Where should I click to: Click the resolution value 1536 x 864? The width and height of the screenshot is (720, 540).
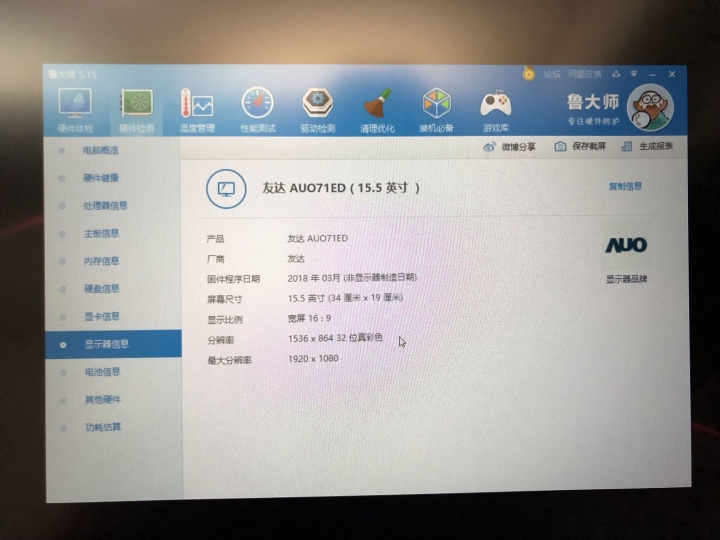pos(310,338)
